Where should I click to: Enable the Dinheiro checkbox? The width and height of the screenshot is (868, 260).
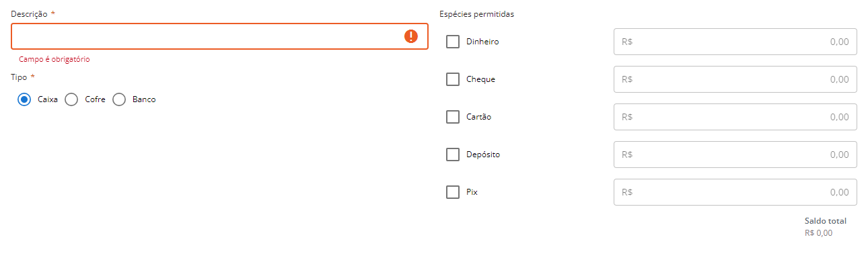click(x=453, y=42)
